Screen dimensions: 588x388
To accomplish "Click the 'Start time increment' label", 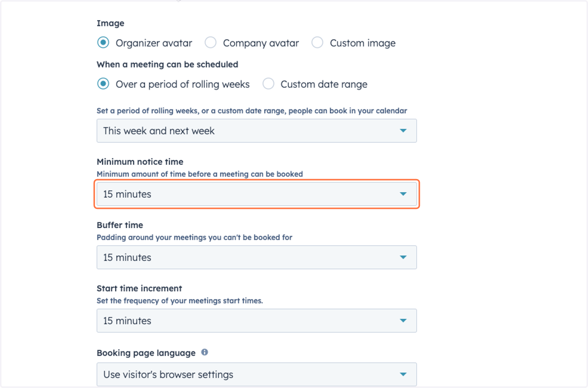I will 140,288.
